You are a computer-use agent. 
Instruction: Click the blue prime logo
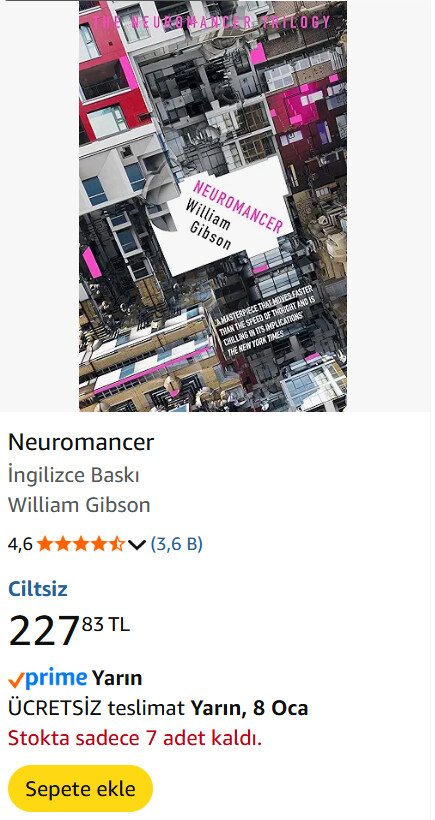pyautogui.click(x=56, y=678)
